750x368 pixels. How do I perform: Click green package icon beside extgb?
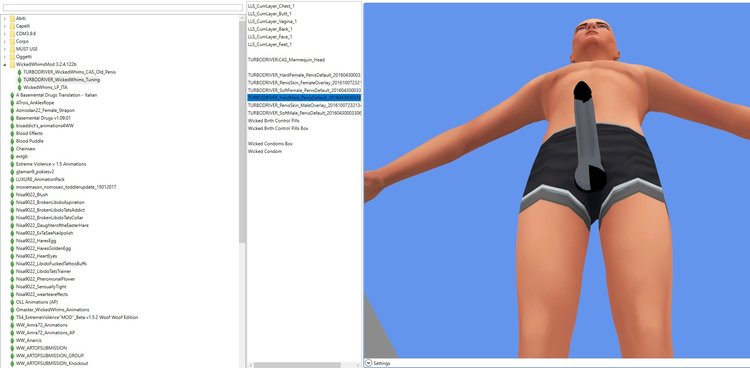click(x=12, y=156)
